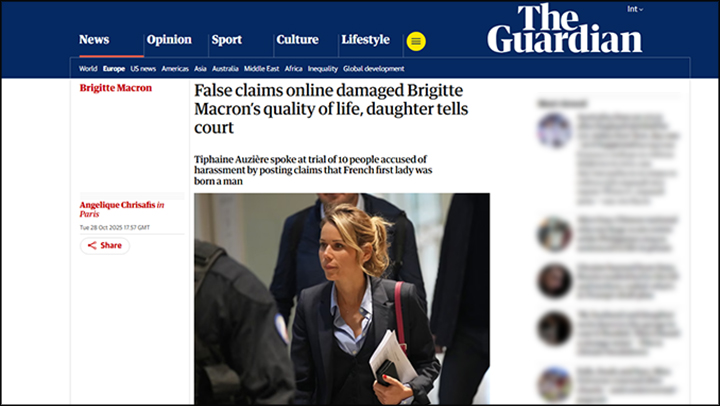
Task: Open the Culture section
Action: coord(297,39)
